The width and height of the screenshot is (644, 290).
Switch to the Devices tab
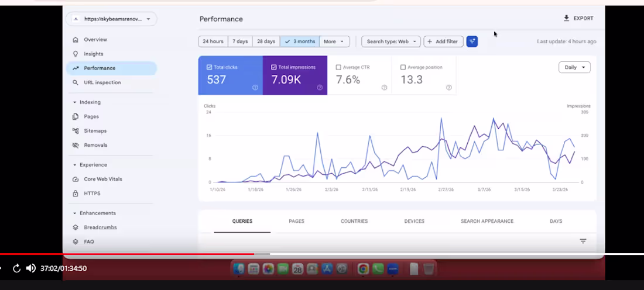click(x=414, y=221)
